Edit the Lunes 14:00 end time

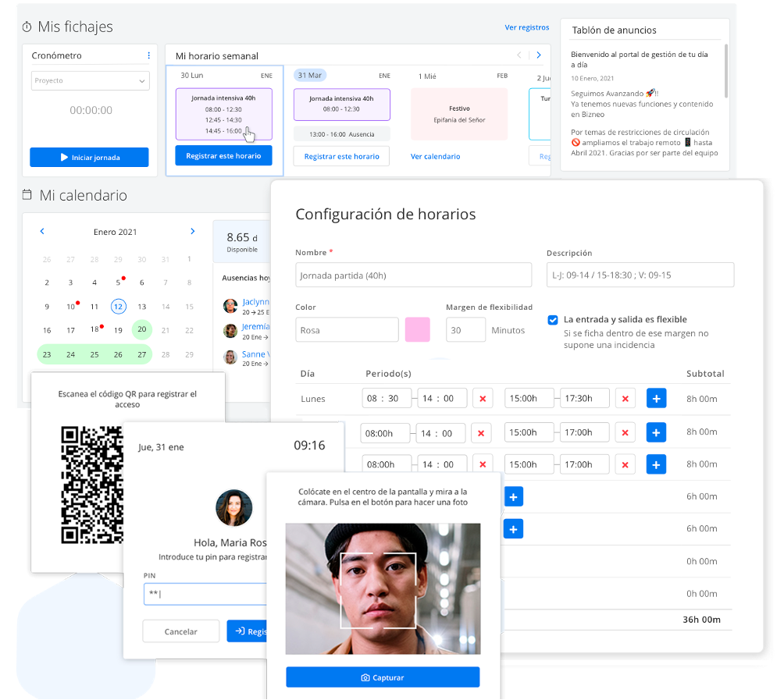click(x=442, y=398)
